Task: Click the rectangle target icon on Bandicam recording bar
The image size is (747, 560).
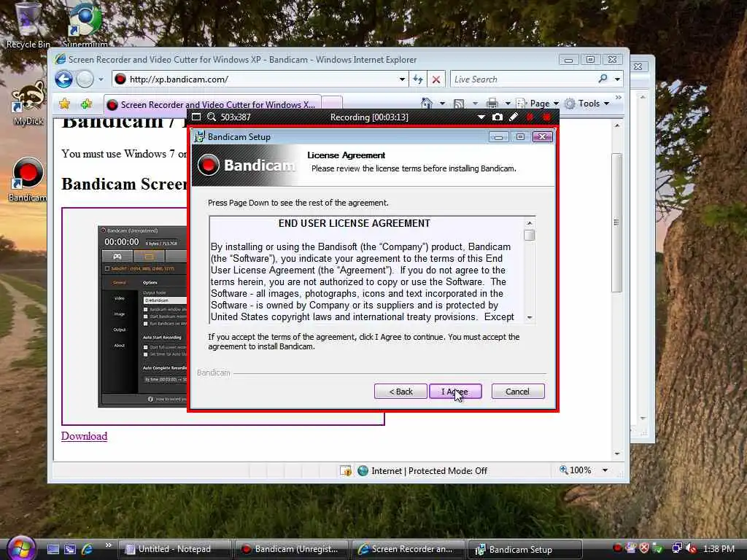Action: [196, 117]
